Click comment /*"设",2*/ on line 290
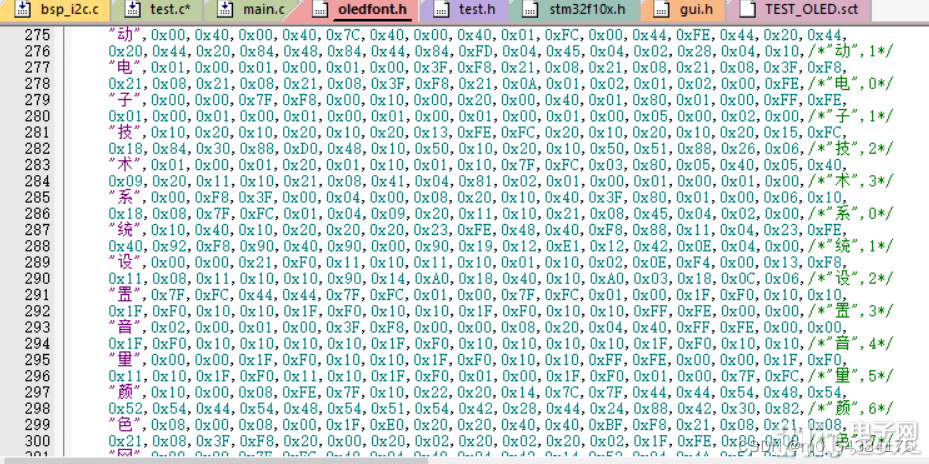This screenshot has height=464, width=929. [x=849, y=278]
